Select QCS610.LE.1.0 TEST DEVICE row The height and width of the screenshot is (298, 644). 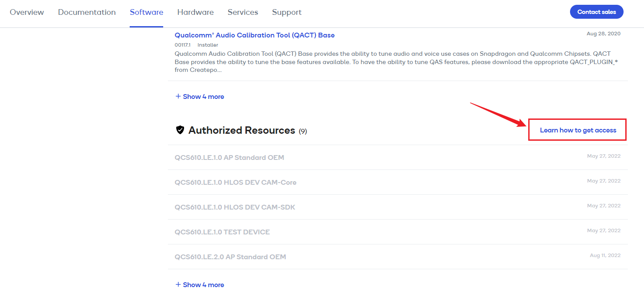click(398, 232)
